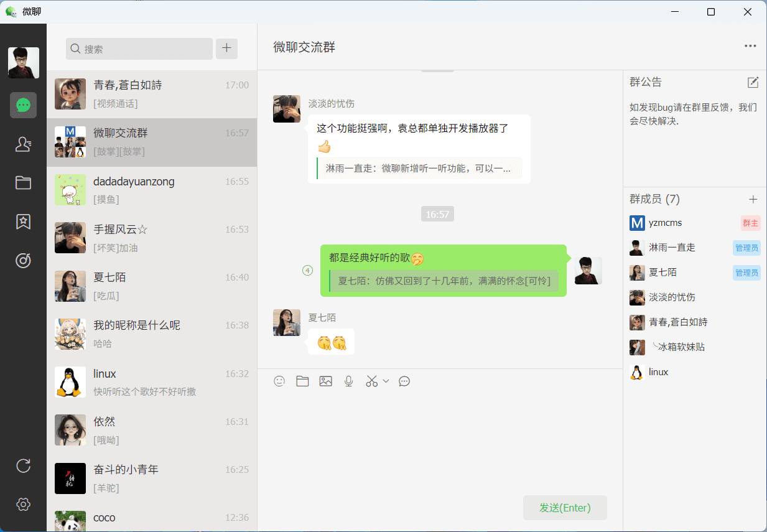The height and width of the screenshot is (532, 767).
Task: Edit the group announcement with pencil icon
Action: (x=753, y=82)
